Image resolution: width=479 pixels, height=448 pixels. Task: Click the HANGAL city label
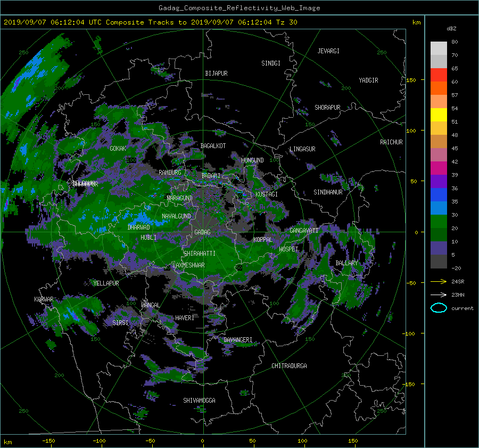(x=150, y=305)
